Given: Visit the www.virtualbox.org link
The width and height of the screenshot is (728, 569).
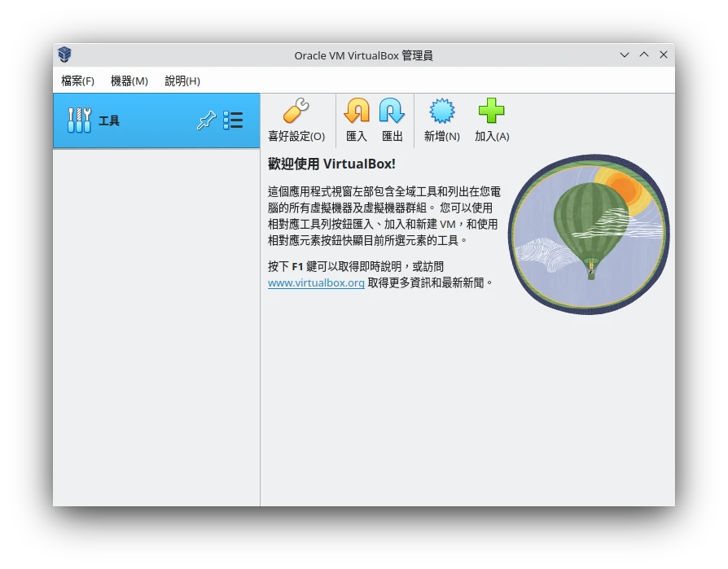Looking at the screenshot, I should coord(316,283).
